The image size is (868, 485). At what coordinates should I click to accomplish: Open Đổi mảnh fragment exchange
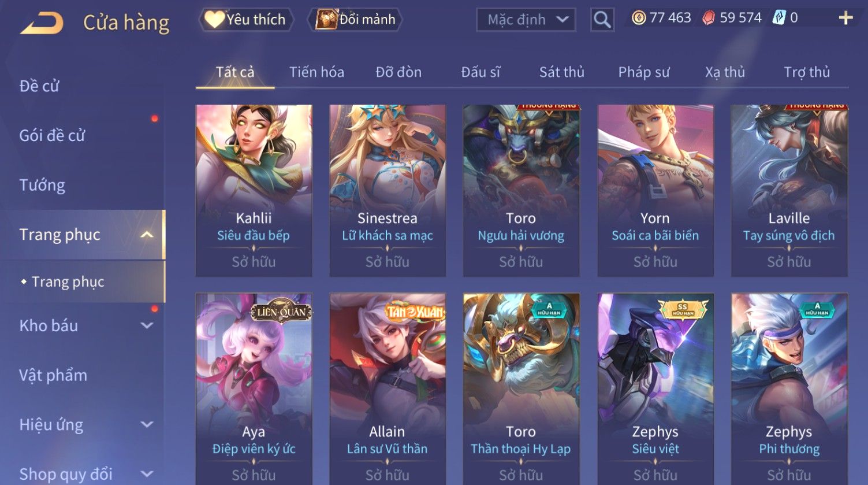click(x=356, y=20)
